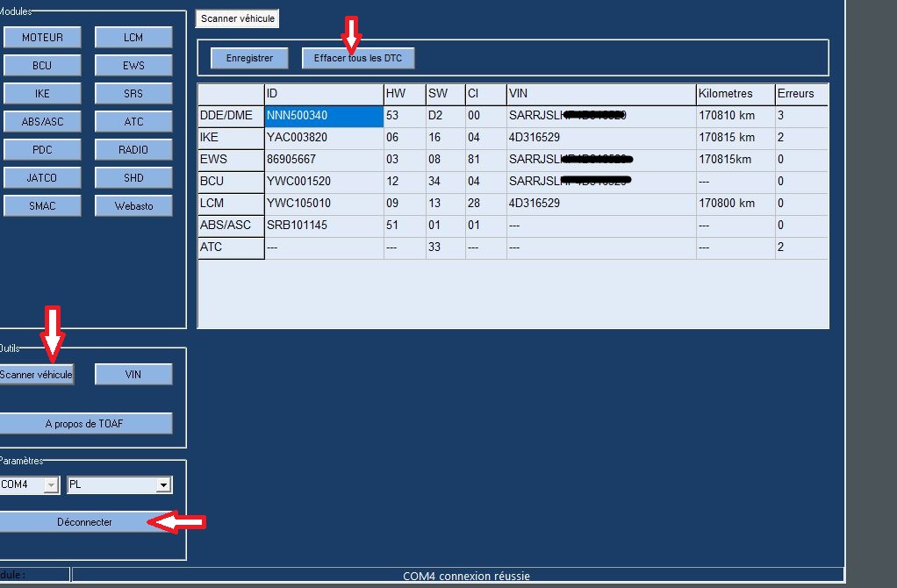The height and width of the screenshot is (588, 897).
Task: Expand the PL language dropdown
Action: (x=162, y=485)
